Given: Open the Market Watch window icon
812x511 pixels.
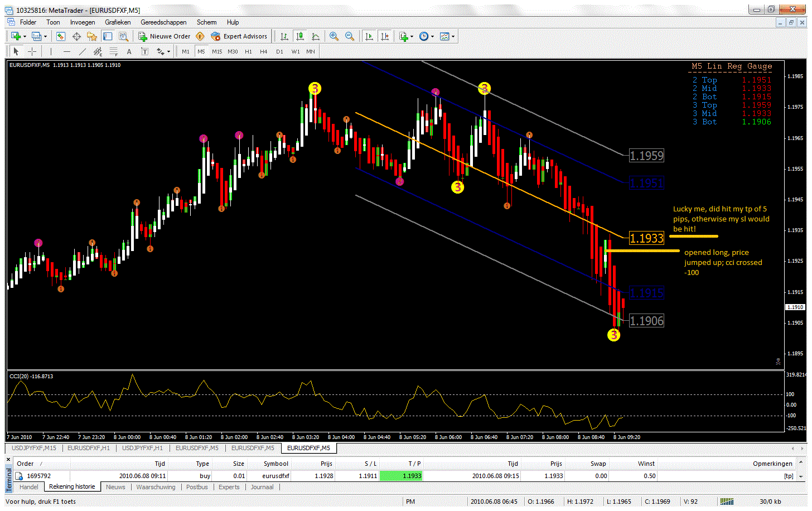Looking at the screenshot, I should click(61, 36).
